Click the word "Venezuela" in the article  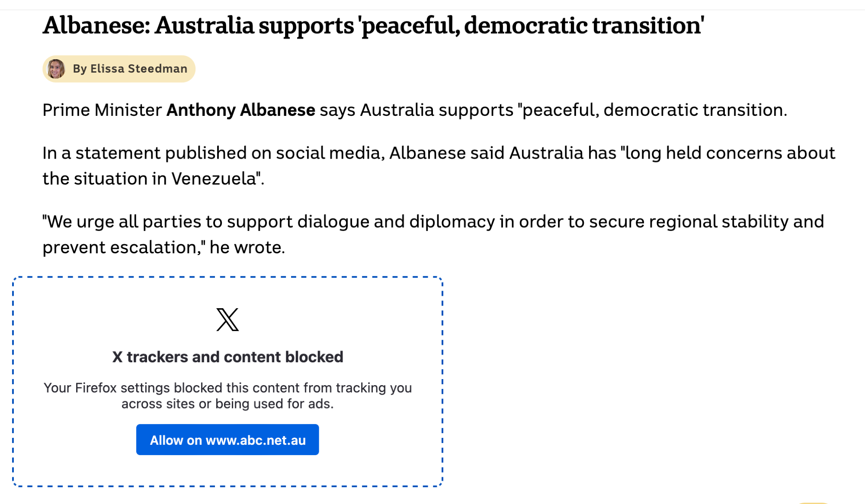coord(214,179)
